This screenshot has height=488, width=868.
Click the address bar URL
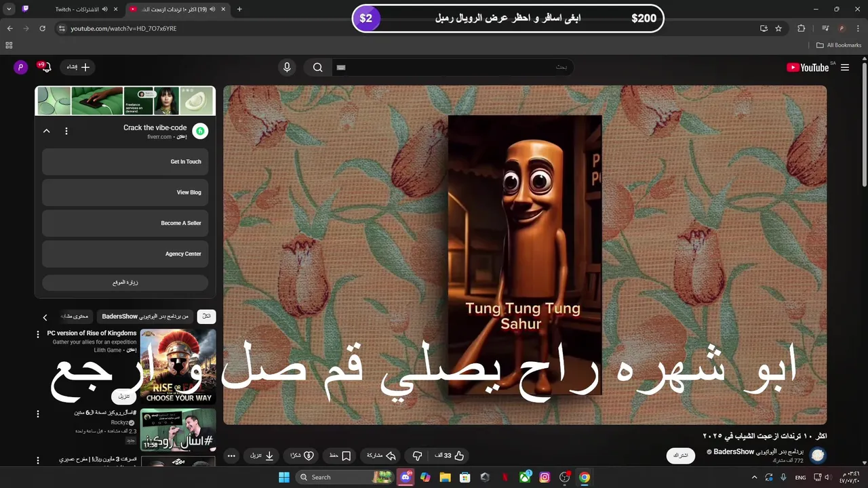pos(123,28)
